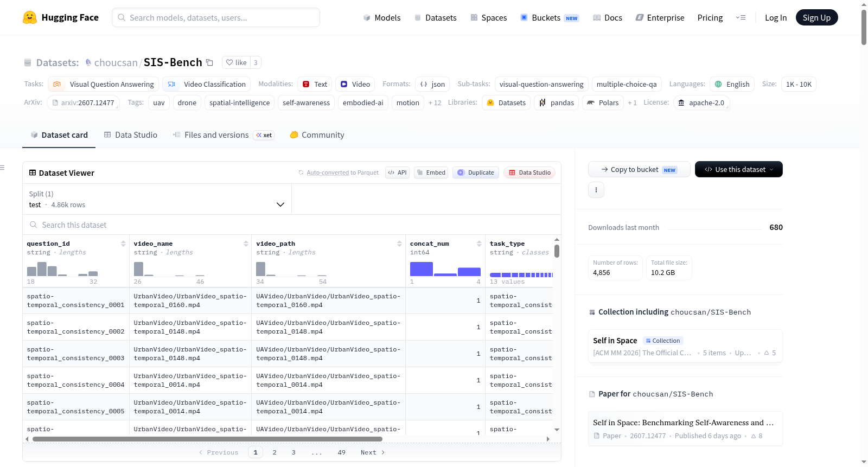Click the left sidebar toggle icon
The height and width of the screenshot is (467, 868).
[2, 168]
